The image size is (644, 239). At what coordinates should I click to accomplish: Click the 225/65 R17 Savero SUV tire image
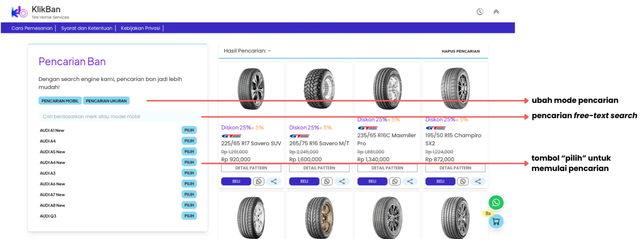(251, 89)
